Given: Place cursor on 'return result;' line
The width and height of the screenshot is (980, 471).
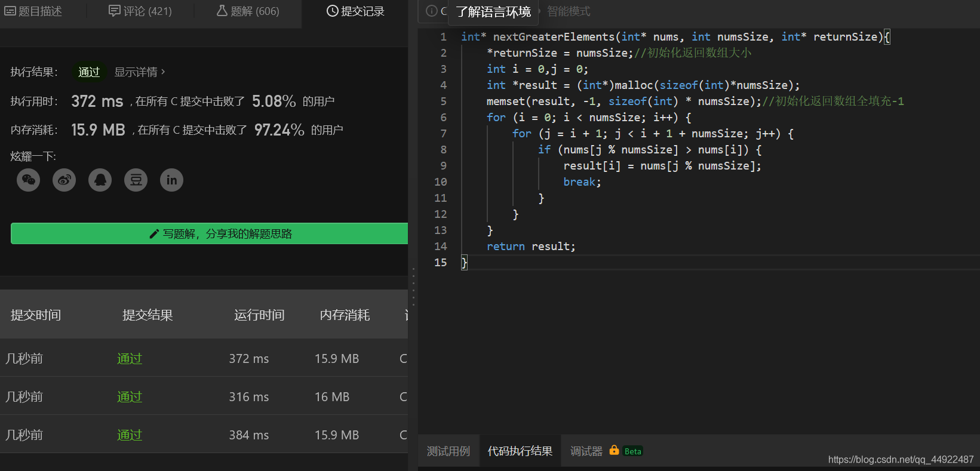Looking at the screenshot, I should (x=531, y=246).
